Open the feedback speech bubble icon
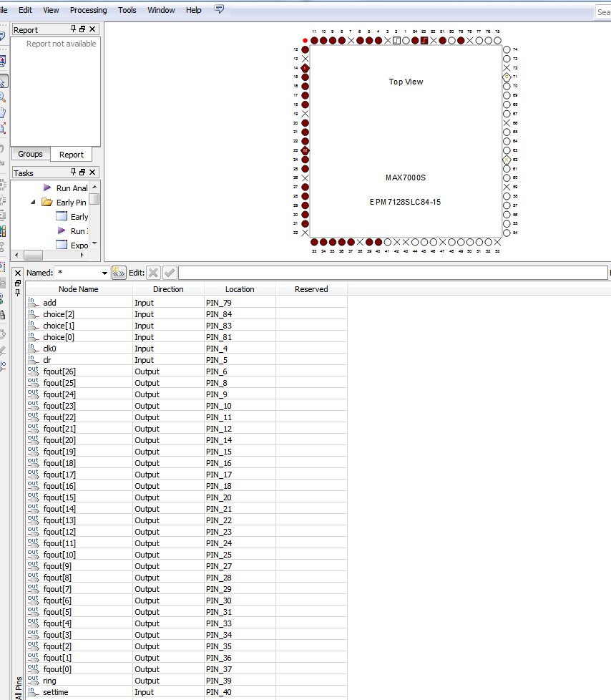This screenshot has width=611, height=700. (219, 9)
